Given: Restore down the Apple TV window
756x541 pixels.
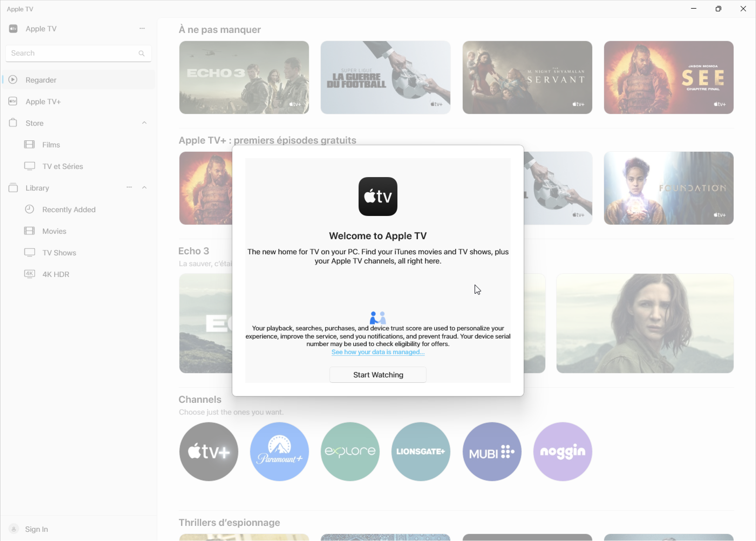Looking at the screenshot, I should click(718, 9).
